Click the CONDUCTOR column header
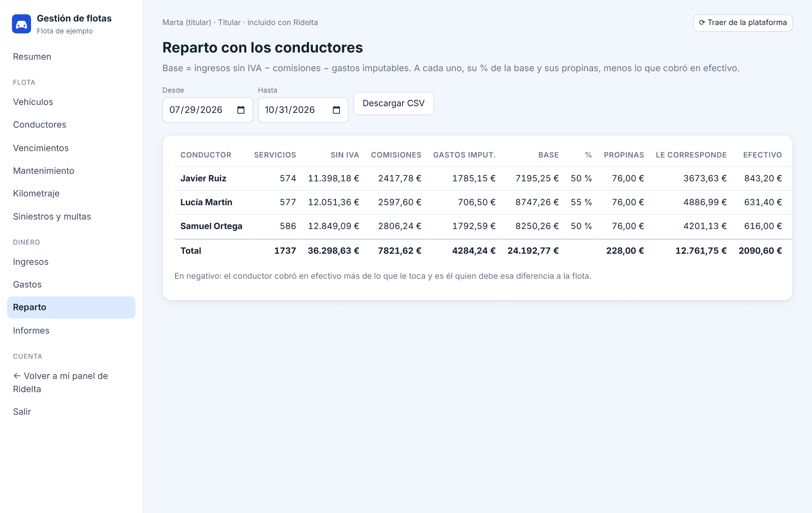Image resolution: width=812 pixels, height=513 pixels. [206, 155]
